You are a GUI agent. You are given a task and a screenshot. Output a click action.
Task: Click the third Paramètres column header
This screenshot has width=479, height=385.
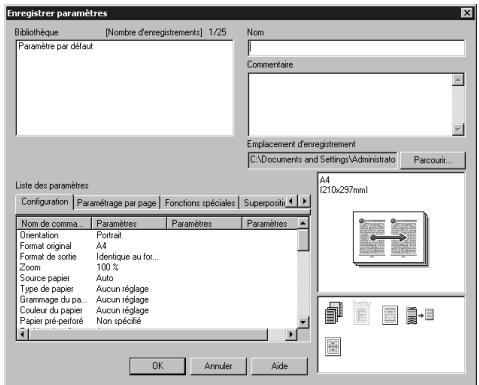point(269,223)
